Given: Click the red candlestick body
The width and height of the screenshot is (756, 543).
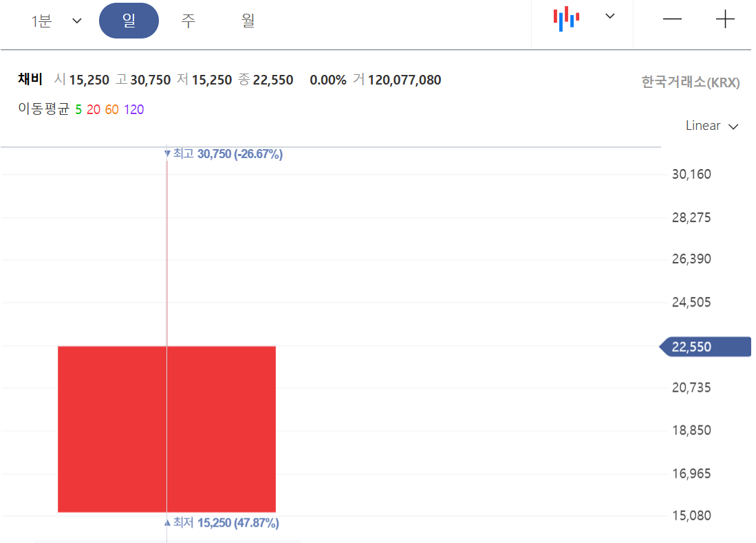Looking at the screenshot, I should [167, 429].
